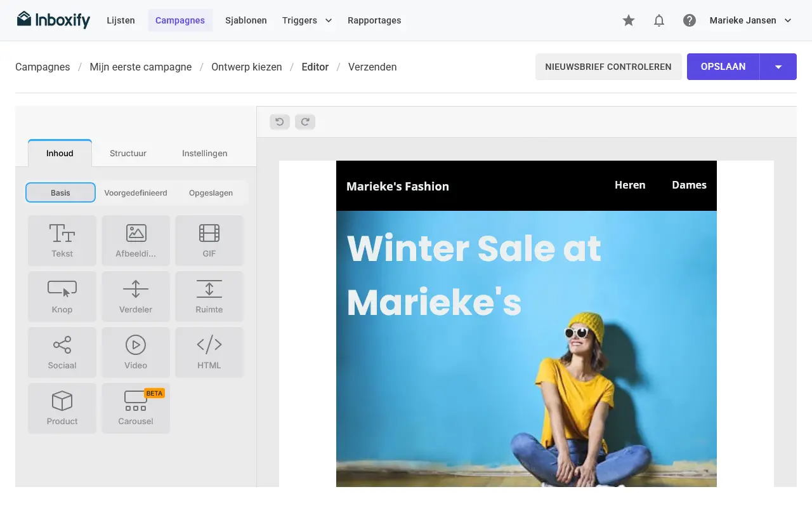Undo the last editor change

pyautogui.click(x=280, y=122)
